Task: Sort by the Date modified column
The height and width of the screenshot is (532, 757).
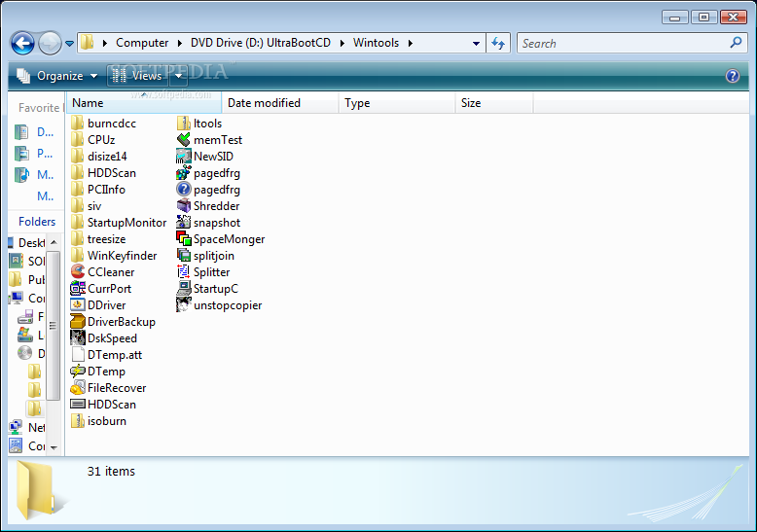Action: [280, 103]
